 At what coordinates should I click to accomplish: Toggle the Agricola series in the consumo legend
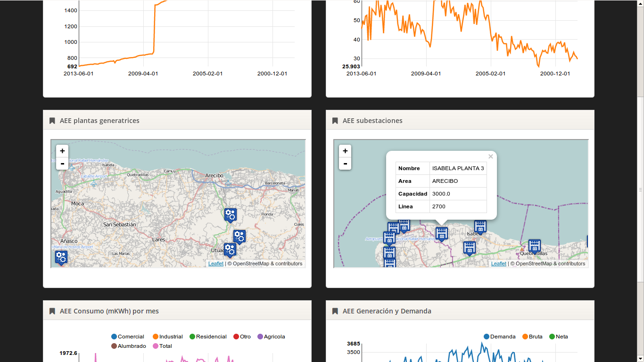click(x=271, y=337)
